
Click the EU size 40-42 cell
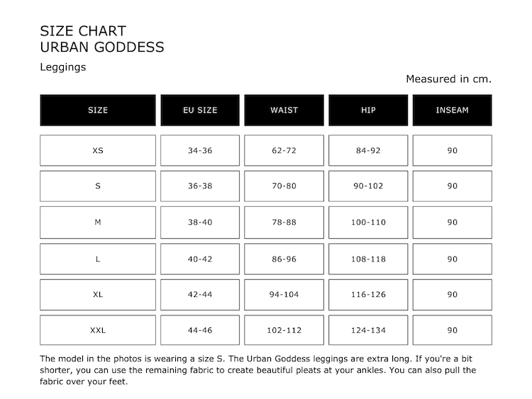point(200,259)
